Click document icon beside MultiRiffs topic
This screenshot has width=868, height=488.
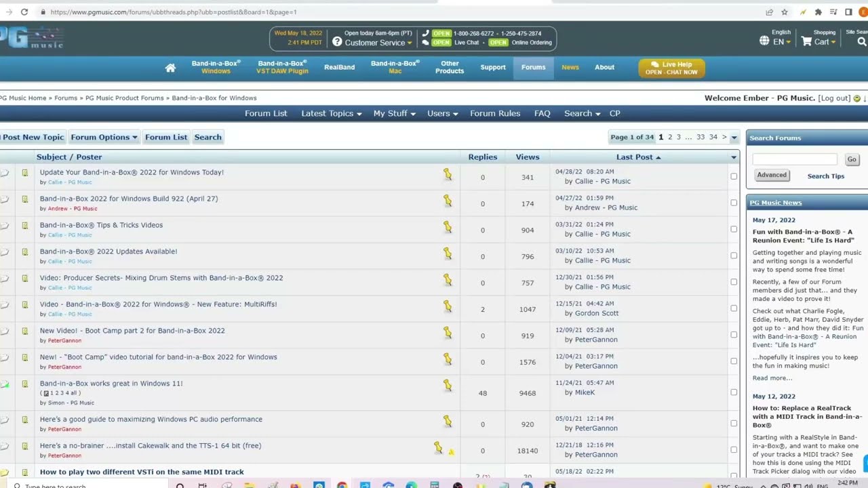(x=25, y=305)
